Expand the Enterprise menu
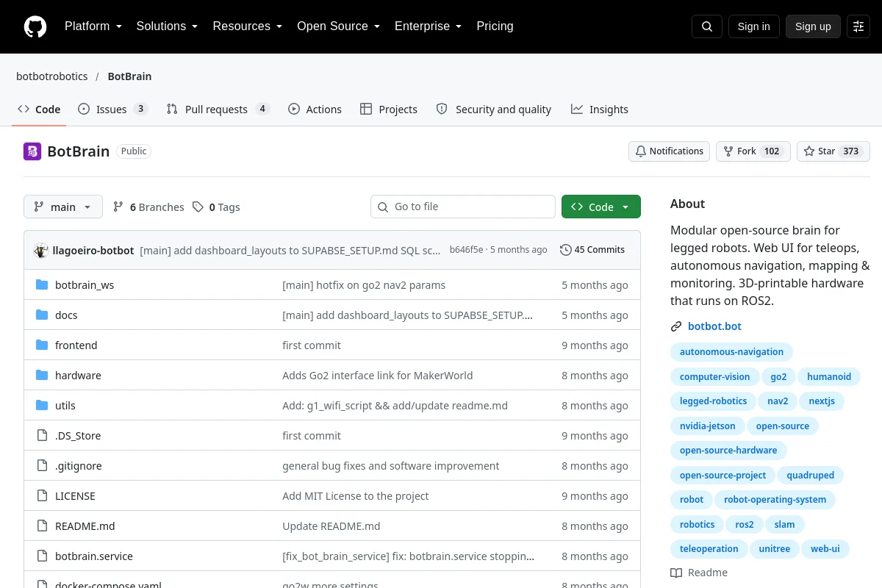The height and width of the screenshot is (588, 882). pyautogui.click(x=429, y=26)
